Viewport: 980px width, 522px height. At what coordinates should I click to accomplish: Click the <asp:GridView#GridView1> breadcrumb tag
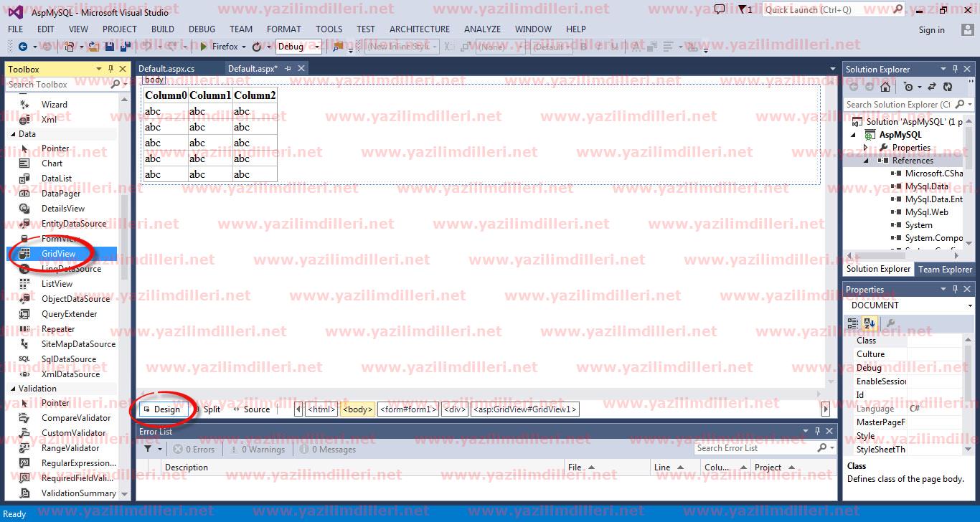point(524,409)
